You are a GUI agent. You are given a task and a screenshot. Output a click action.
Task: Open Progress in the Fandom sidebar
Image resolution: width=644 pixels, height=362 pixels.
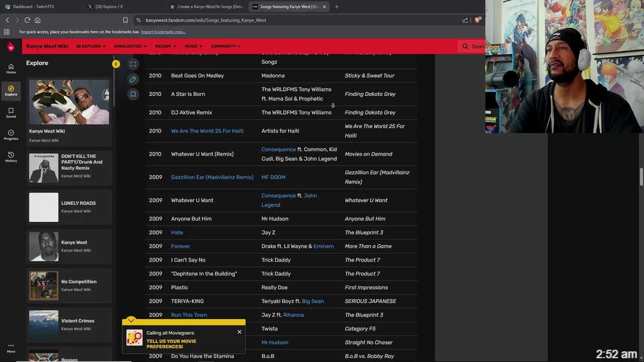click(x=11, y=135)
